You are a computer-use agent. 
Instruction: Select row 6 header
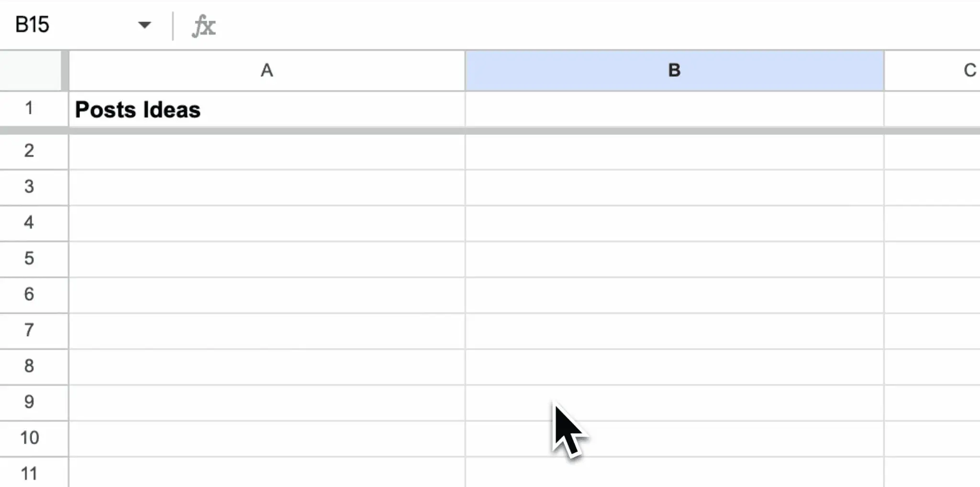tap(30, 294)
